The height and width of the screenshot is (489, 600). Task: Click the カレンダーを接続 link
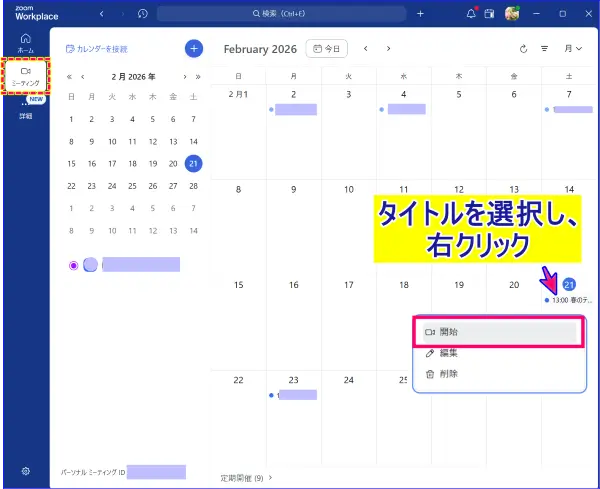(97, 49)
